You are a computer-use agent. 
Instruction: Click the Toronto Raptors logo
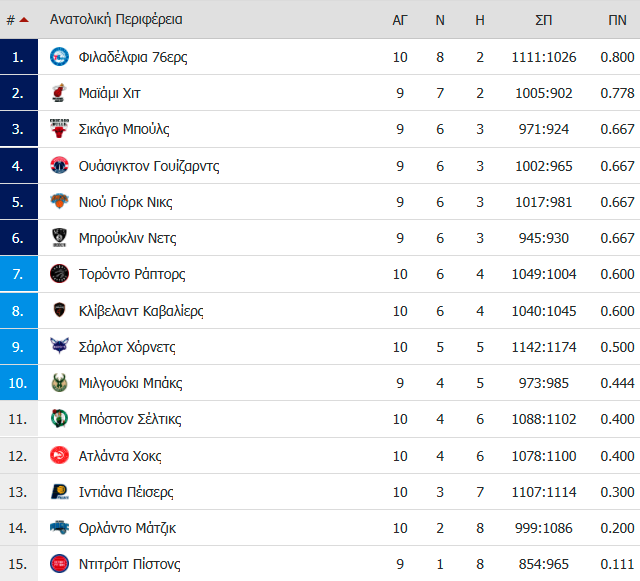point(59,274)
